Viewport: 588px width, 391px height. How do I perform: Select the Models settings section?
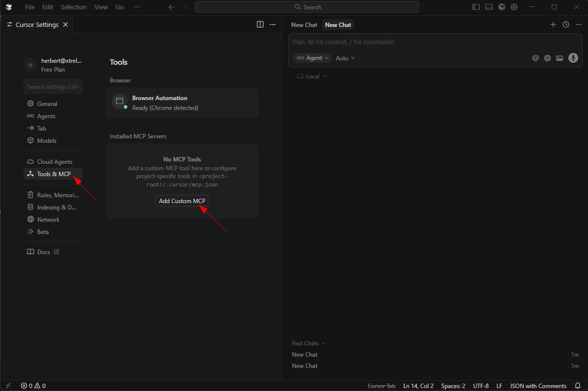pyautogui.click(x=47, y=140)
